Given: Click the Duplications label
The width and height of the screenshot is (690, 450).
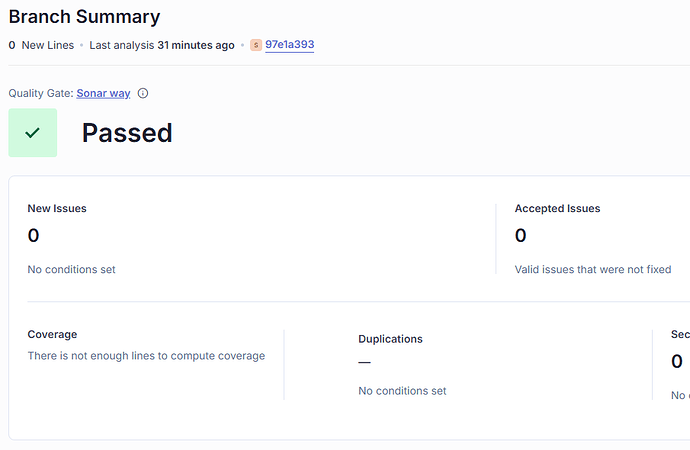Looking at the screenshot, I should click(x=390, y=339).
